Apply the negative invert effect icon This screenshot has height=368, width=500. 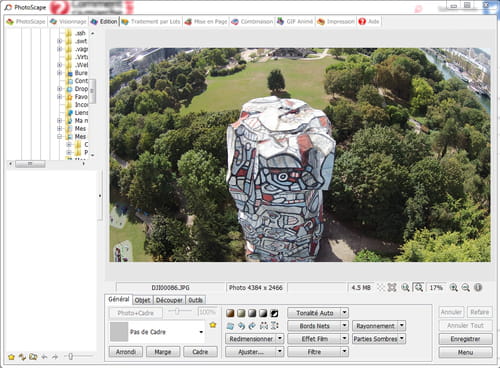point(274,313)
